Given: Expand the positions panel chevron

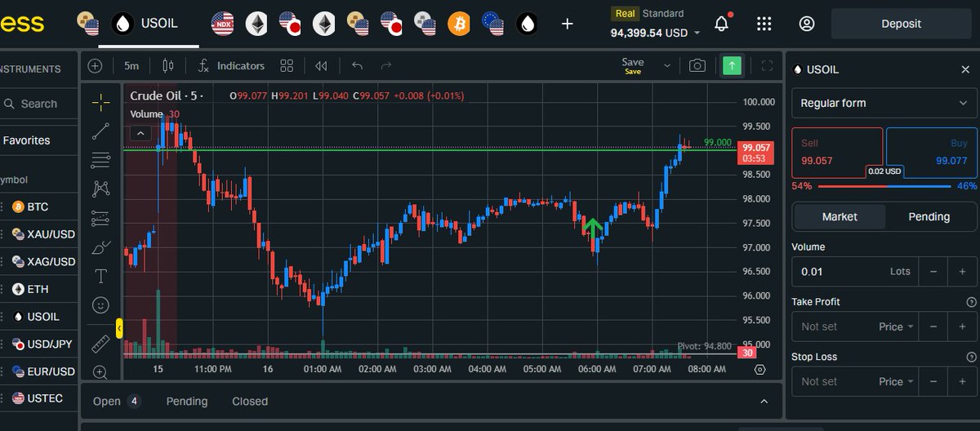Looking at the screenshot, I should tap(764, 402).
